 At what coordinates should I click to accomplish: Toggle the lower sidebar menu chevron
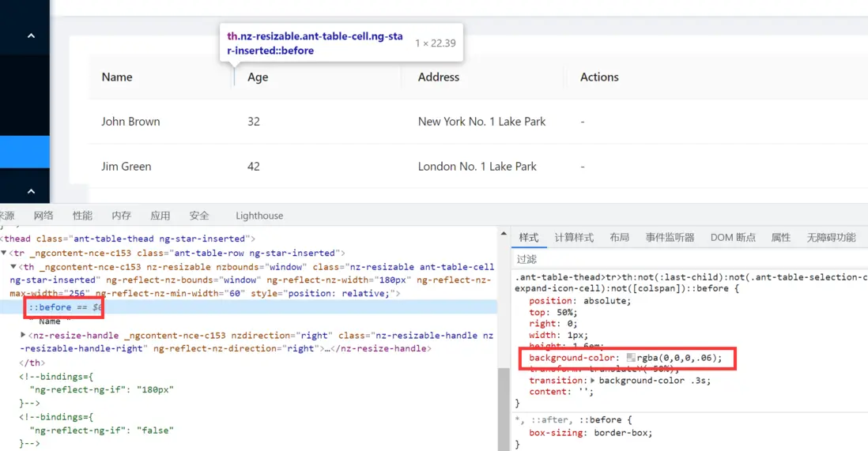tap(31, 191)
